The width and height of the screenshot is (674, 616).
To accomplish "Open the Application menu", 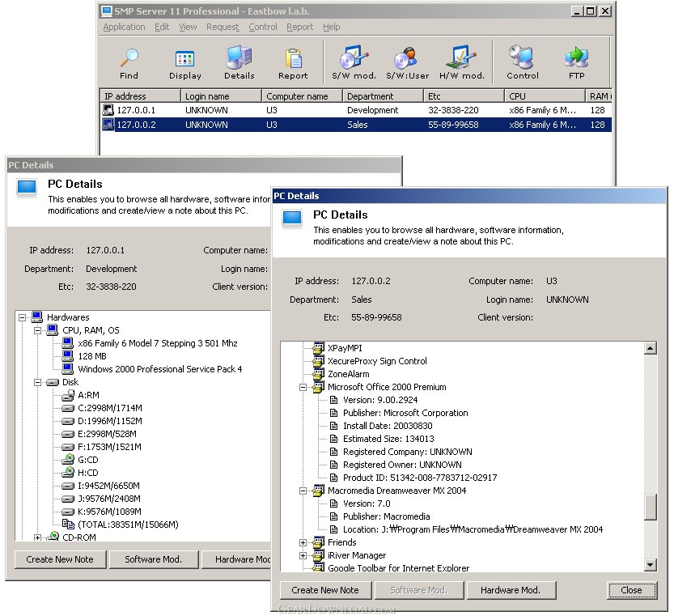I will [124, 27].
